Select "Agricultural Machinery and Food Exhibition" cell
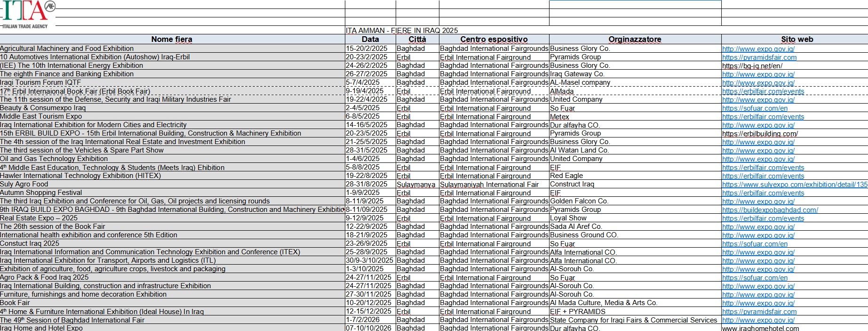Screen dimensions: 868x331 click(x=172, y=48)
